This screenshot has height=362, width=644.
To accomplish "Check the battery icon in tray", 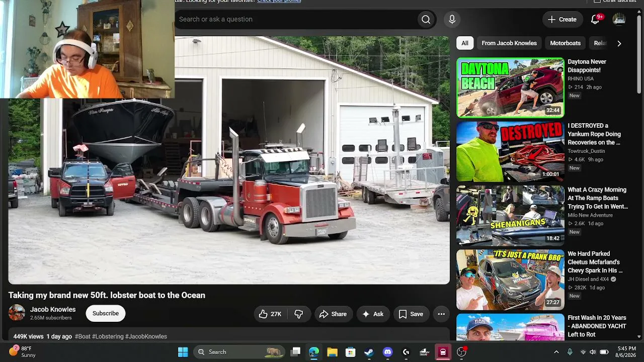I will (604, 352).
